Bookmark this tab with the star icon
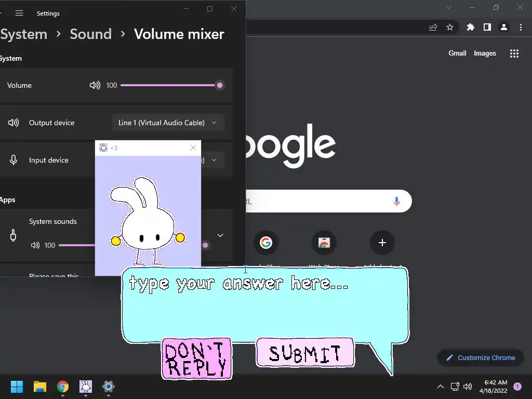 pyautogui.click(x=450, y=28)
